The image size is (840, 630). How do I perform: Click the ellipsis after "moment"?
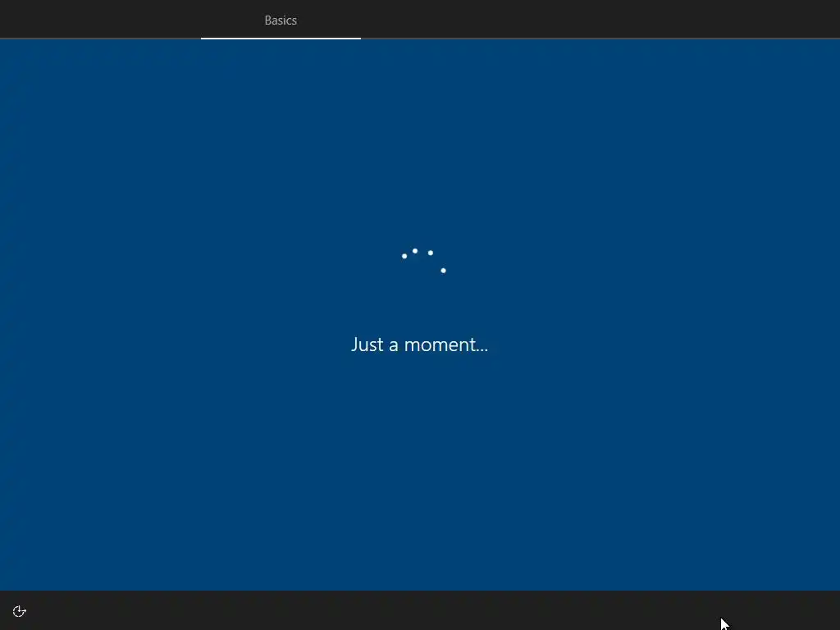coord(482,351)
